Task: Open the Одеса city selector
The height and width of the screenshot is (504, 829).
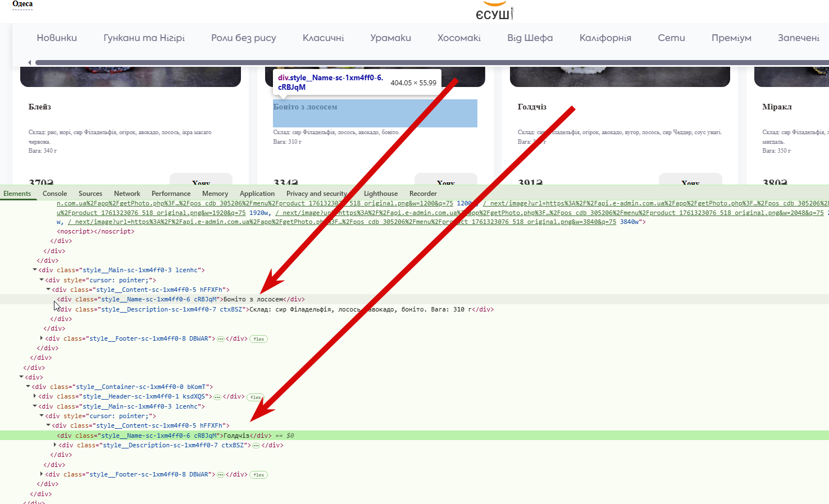Action: click(x=22, y=4)
